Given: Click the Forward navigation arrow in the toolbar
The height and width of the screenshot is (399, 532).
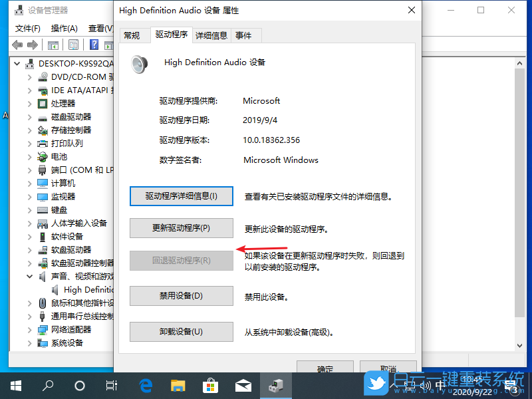Looking at the screenshot, I should (x=32, y=45).
